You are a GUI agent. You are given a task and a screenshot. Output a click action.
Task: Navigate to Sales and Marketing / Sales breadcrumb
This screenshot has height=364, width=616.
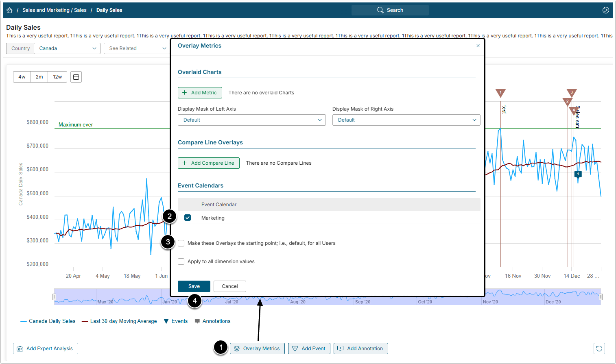tap(54, 10)
